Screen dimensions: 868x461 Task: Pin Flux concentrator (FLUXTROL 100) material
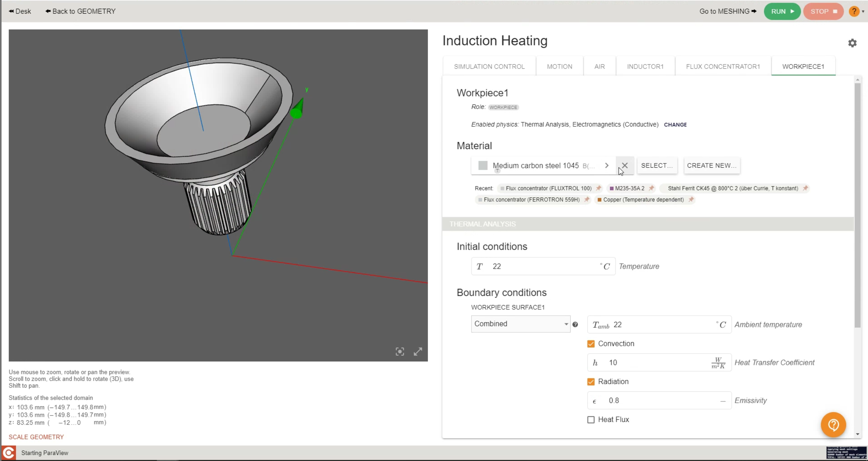(x=598, y=188)
